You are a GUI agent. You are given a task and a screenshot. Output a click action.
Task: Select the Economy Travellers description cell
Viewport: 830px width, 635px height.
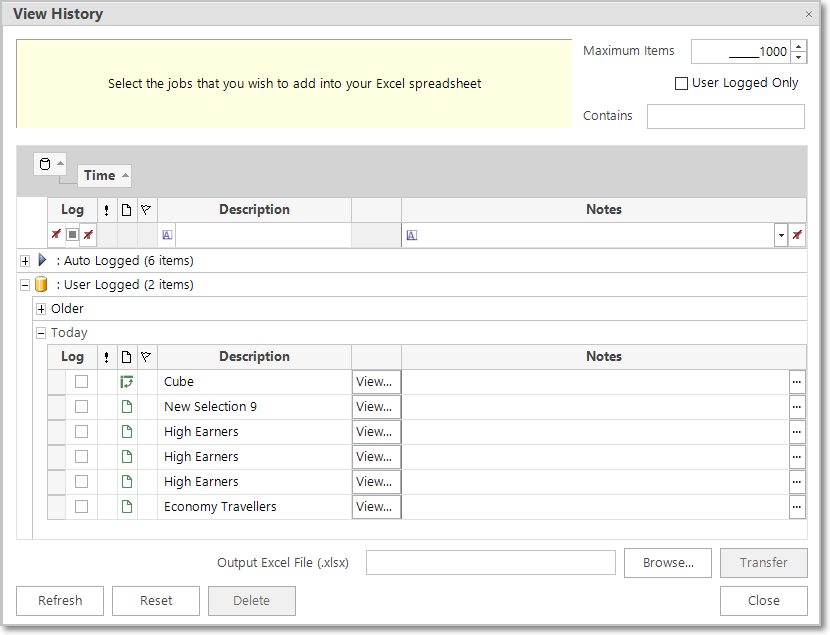[x=254, y=506]
